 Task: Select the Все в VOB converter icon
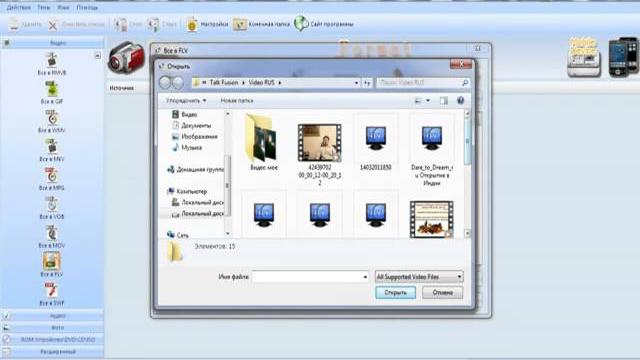[51, 204]
